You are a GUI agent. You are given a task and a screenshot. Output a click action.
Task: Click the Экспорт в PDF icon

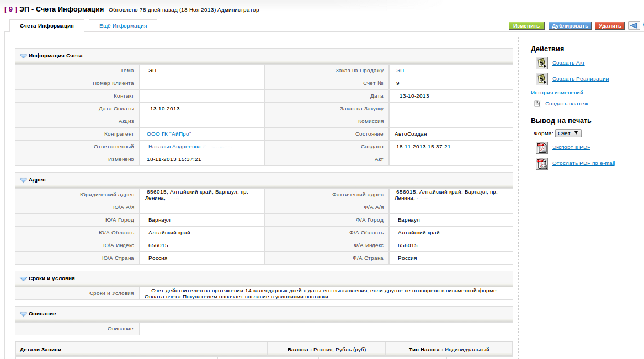(542, 147)
